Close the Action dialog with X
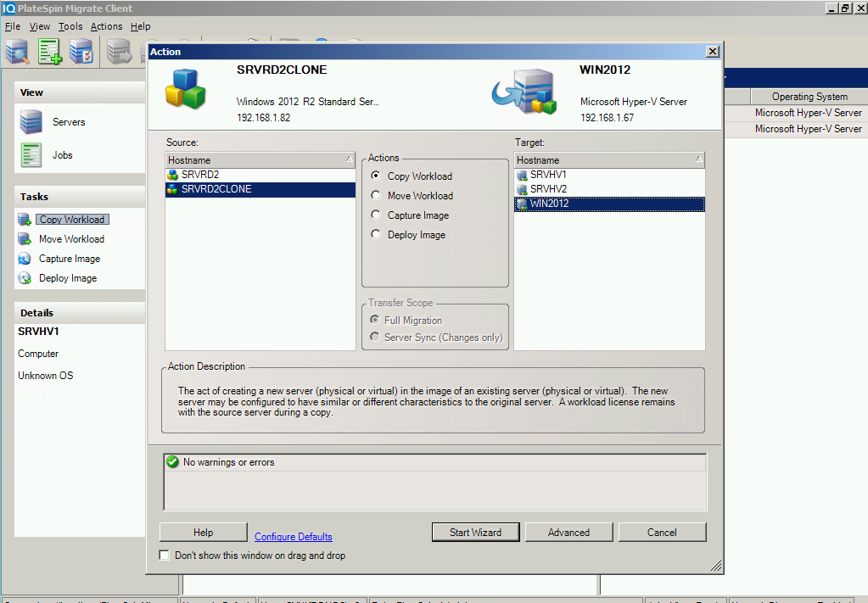Image resolution: width=868 pixels, height=603 pixels. [713, 52]
